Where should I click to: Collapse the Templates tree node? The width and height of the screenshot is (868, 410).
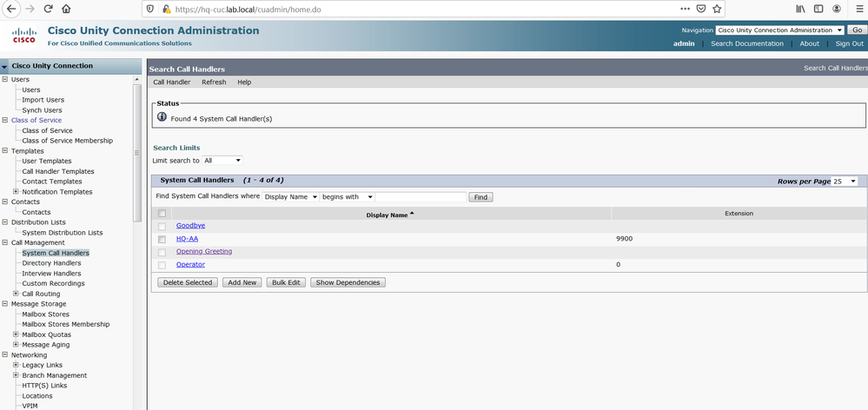5,150
